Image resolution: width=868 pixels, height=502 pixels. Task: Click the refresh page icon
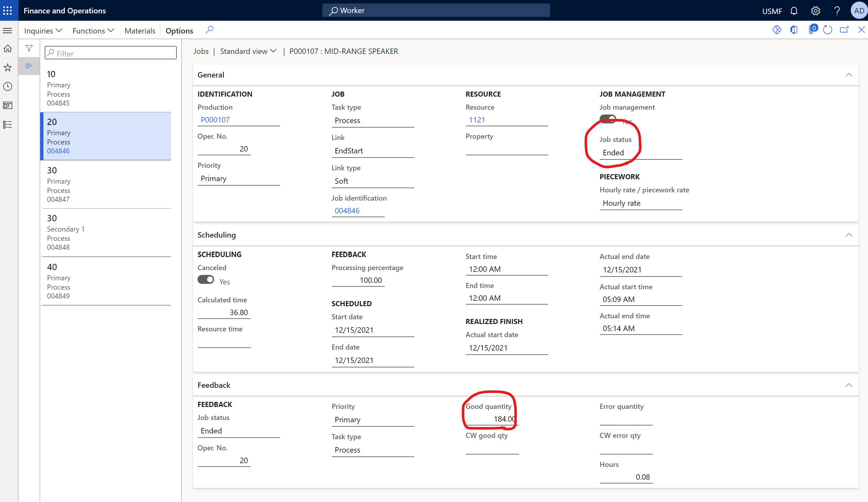827,30
